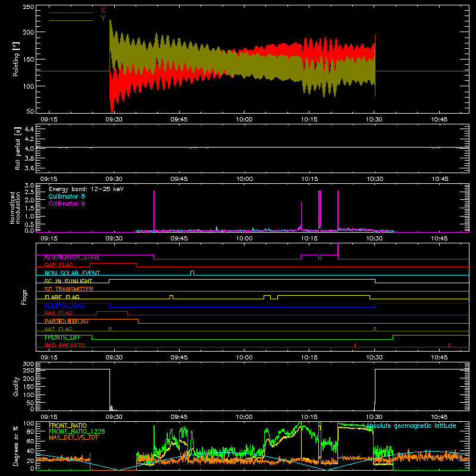This screenshot has width=476, height=476.
Task: Click the "10:15" time label under the modulation plot
Action: [309, 239]
